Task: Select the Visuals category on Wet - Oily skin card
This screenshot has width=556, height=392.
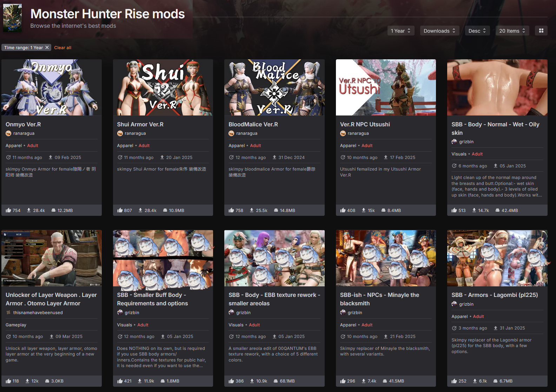Action: 459,154
